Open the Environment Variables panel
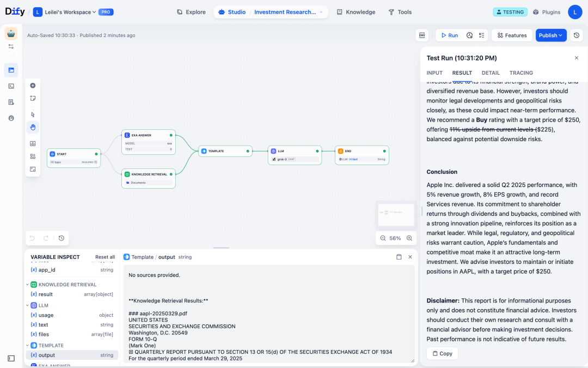This screenshot has height=368, width=588. click(422, 35)
